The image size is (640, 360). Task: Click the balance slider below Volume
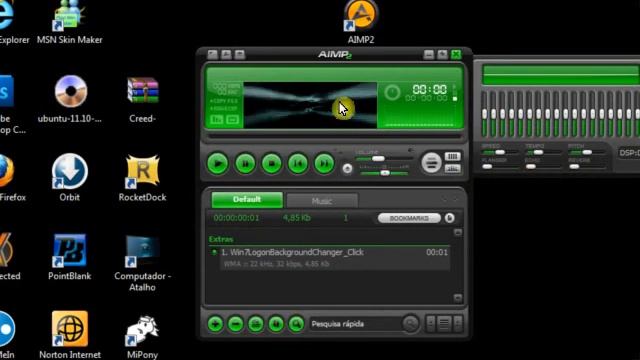(x=384, y=173)
